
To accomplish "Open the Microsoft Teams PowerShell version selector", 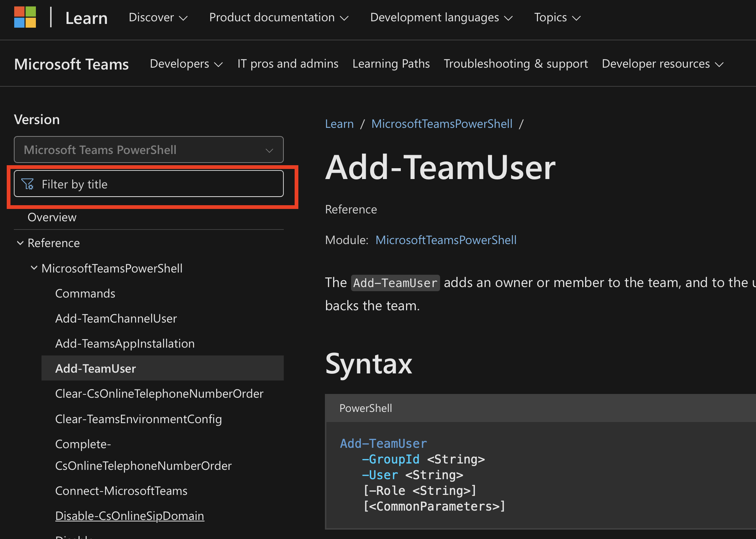I will (148, 150).
